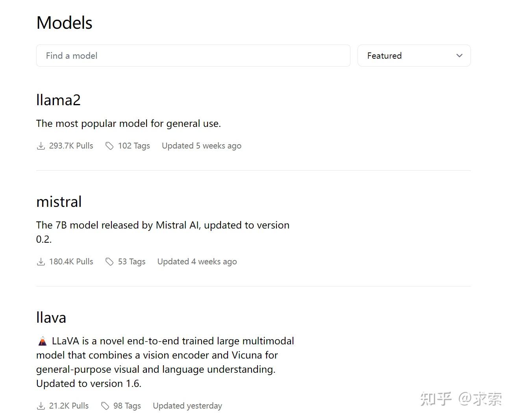Click the 102 Tags label for llama2
The image size is (515, 420).
pos(134,146)
